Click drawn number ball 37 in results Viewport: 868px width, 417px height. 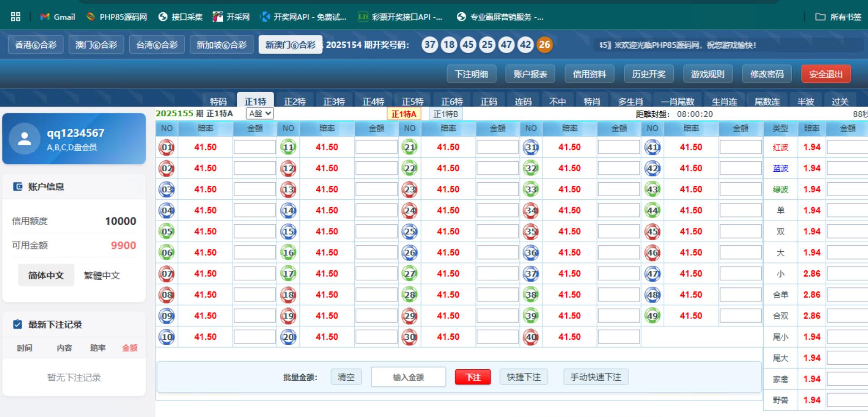pyautogui.click(x=430, y=45)
